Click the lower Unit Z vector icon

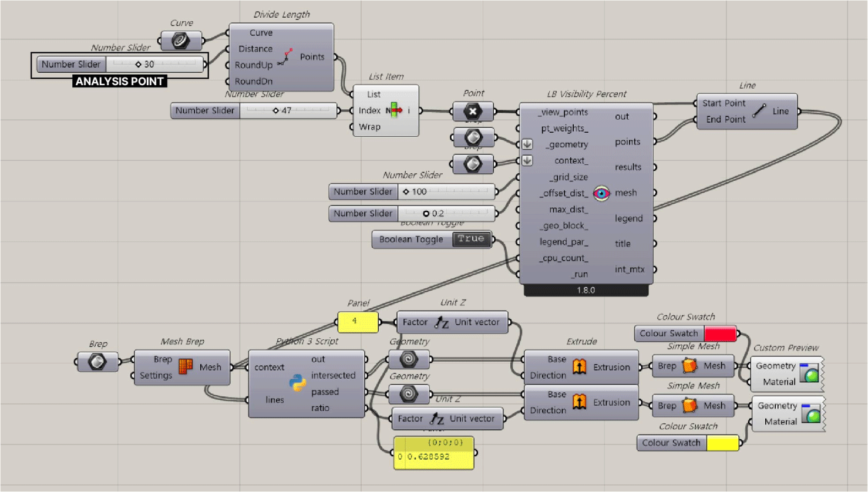[x=436, y=419]
